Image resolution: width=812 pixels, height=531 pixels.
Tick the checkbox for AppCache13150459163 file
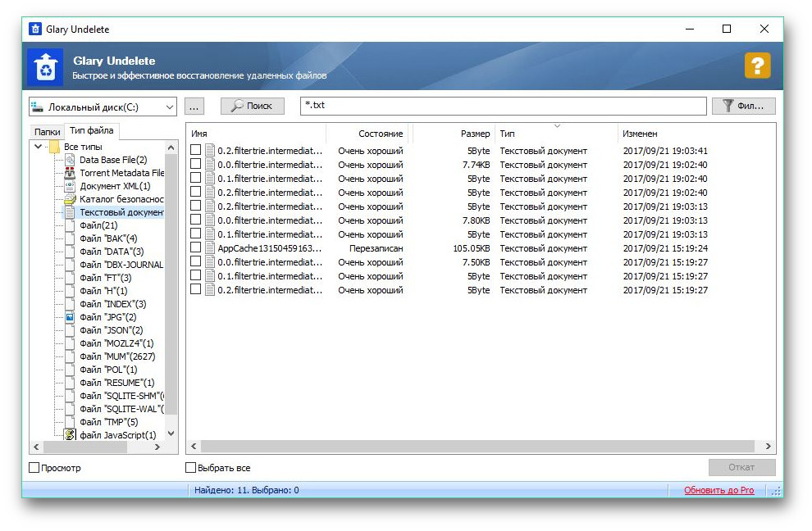[x=196, y=248]
